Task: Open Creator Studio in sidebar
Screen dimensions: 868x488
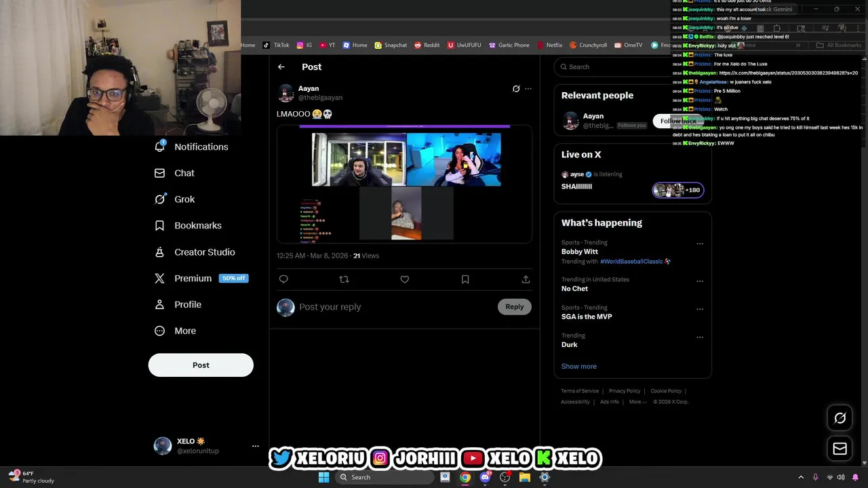Action: tap(195, 252)
